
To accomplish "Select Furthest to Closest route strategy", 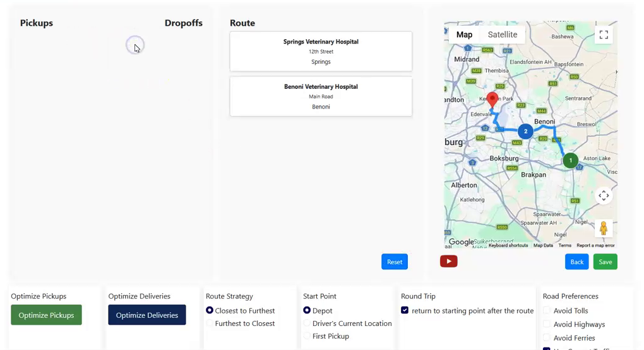I will coord(210,323).
